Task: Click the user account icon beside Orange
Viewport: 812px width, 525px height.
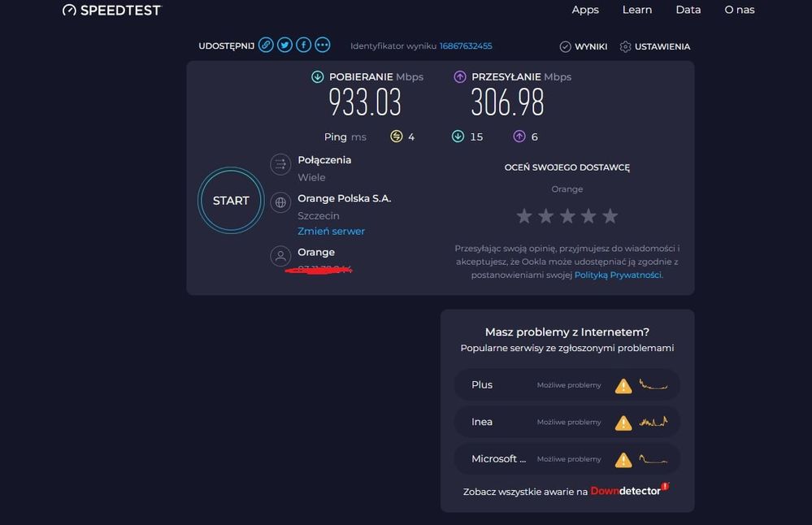Action: coord(280,257)
